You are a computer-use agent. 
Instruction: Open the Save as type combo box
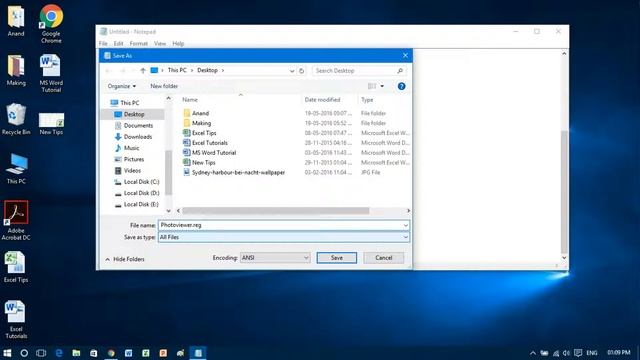coord(284,237)
